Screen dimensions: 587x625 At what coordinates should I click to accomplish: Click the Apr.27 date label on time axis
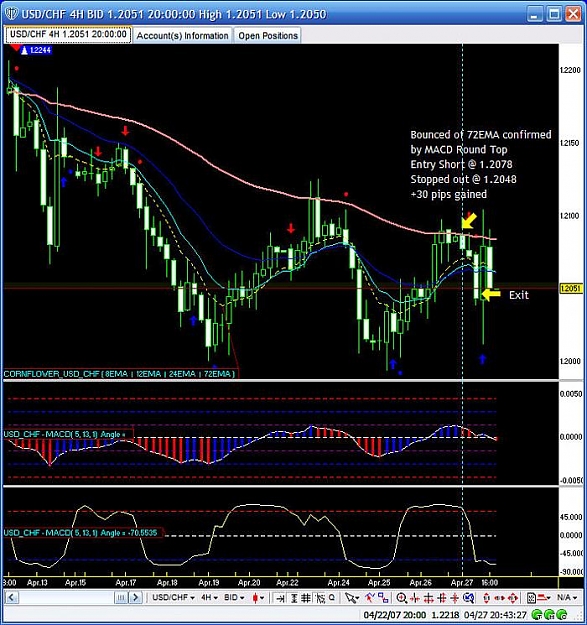pyautogui.click(x=462, y=582)
